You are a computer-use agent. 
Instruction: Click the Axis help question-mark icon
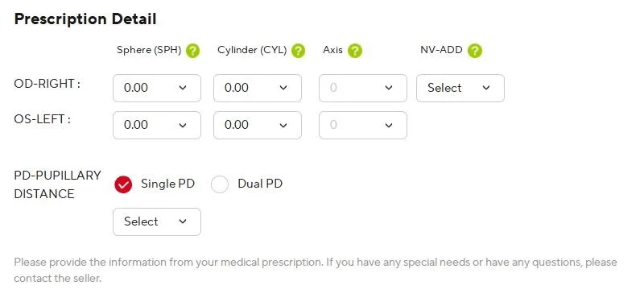coord(355,51)
